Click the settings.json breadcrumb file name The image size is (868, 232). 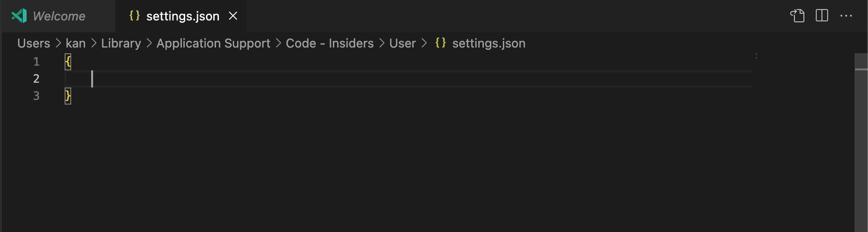(x=489, y=43)
